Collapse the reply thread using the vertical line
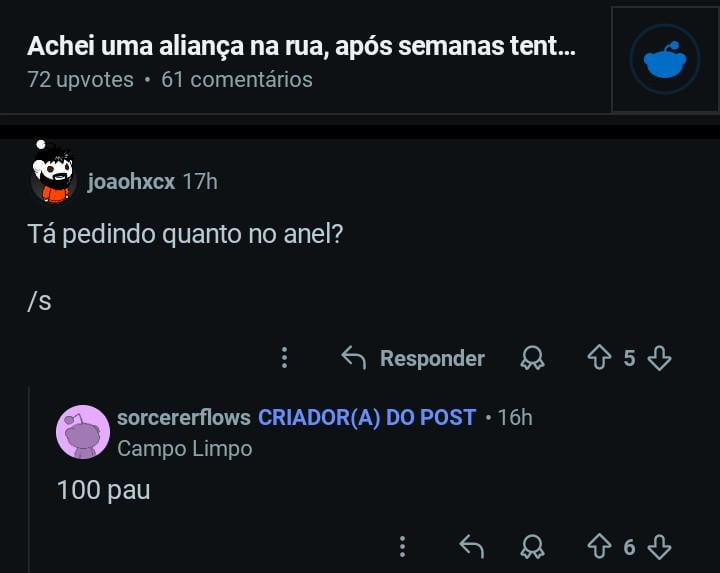Viewport: 720px width, 573px height. point(28,480)
